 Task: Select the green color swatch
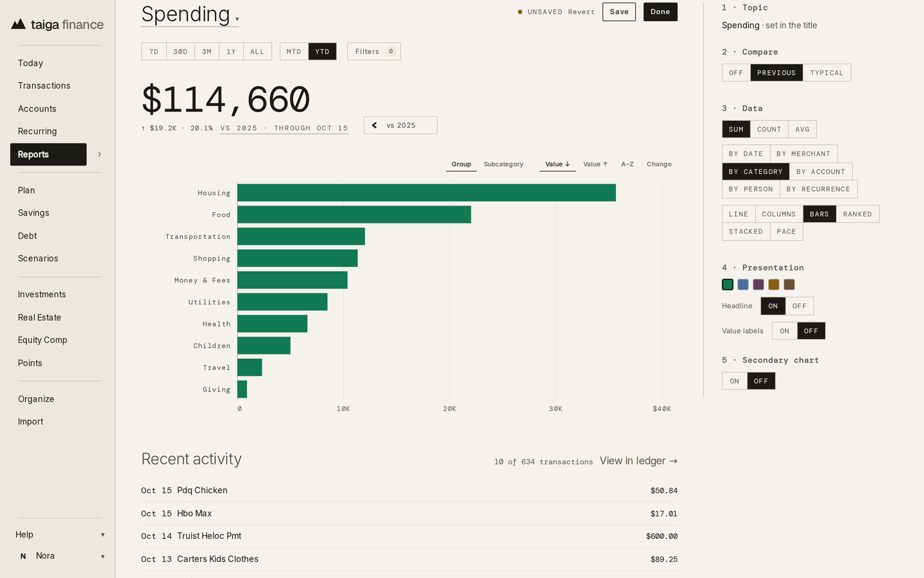coord(728,285)
